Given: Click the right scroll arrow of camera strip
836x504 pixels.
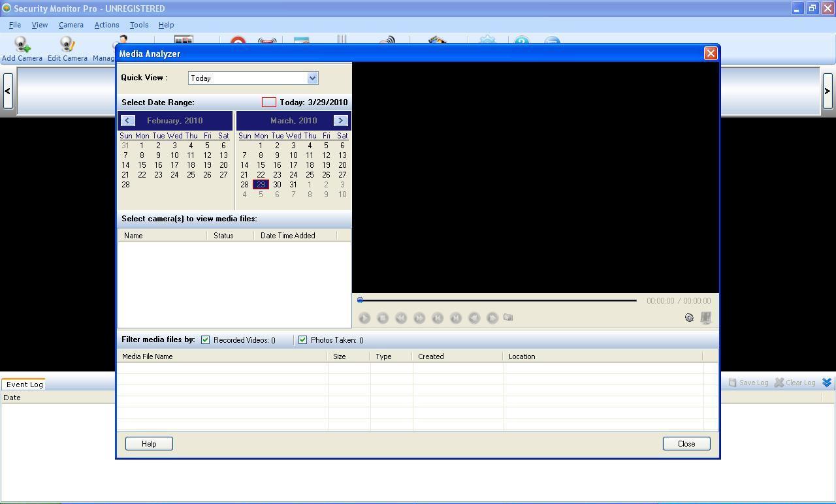Looking at the screenshot, I should 827,91.
